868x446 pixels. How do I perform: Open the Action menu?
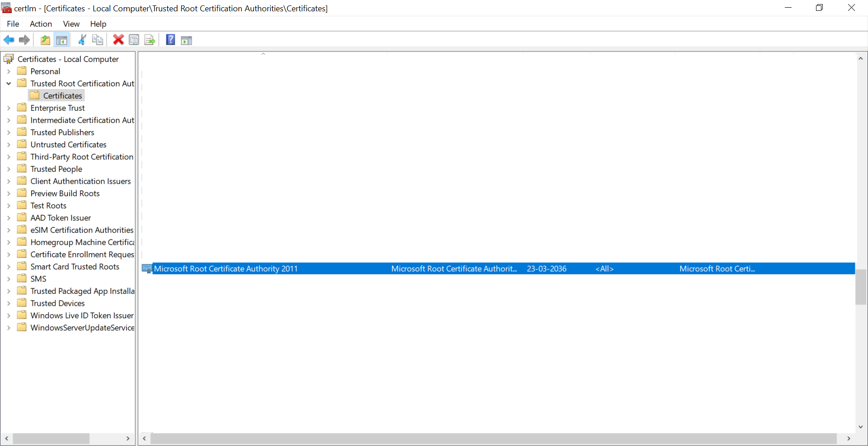(x=41, y=24)
